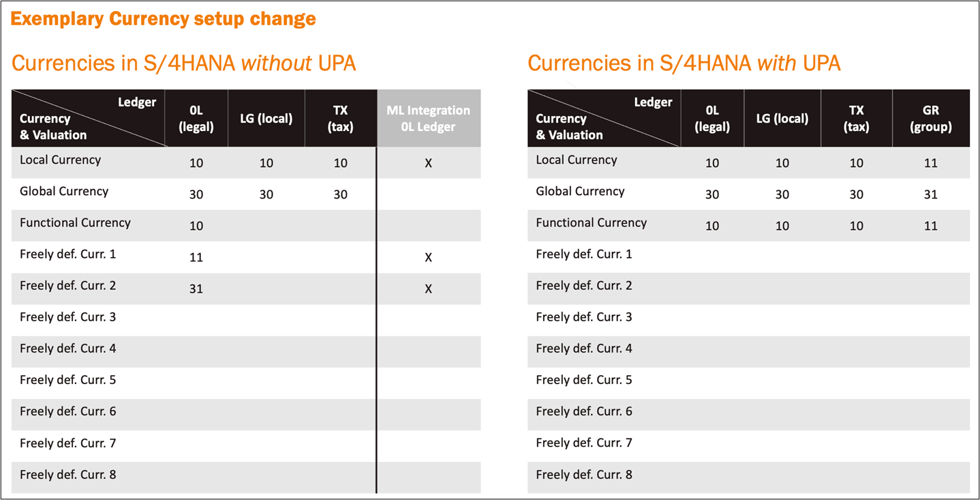Click 'Functional Currency' label in the with-UPA table
980x500 pixels.
[592, 223]
